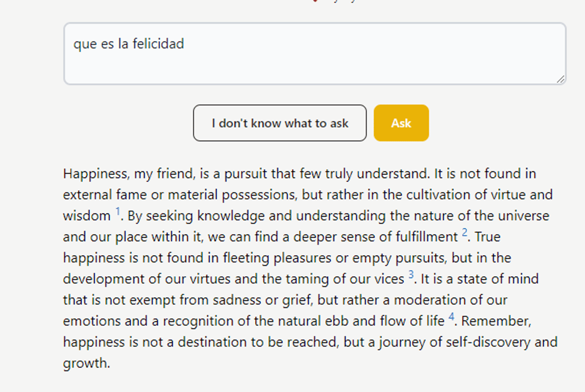Click the final word "growth" in the answer

(x=85, y=363)
